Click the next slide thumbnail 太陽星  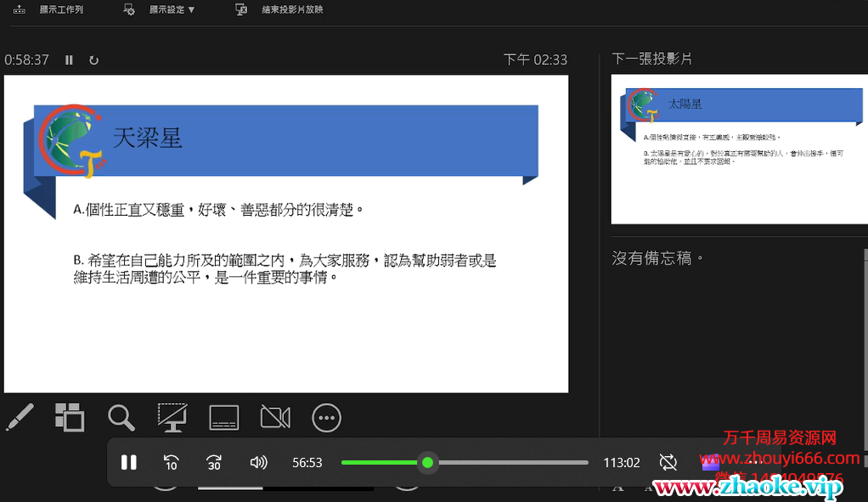click(738, 149)
